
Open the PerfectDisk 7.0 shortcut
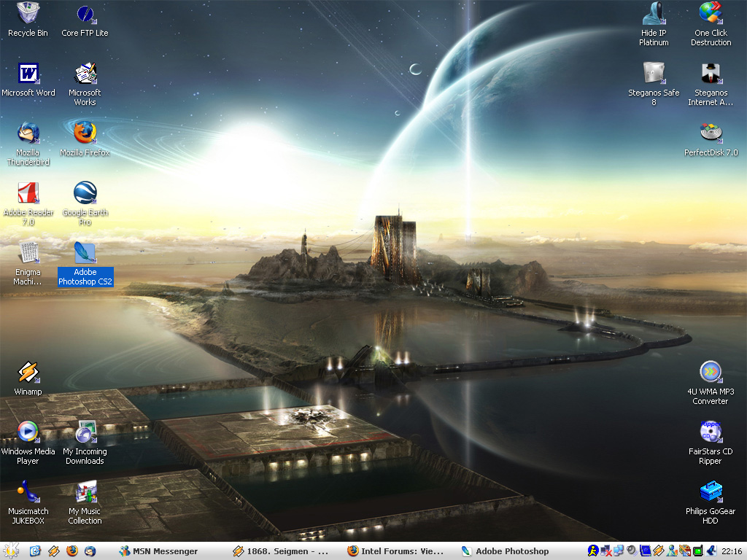pos(711,133)
